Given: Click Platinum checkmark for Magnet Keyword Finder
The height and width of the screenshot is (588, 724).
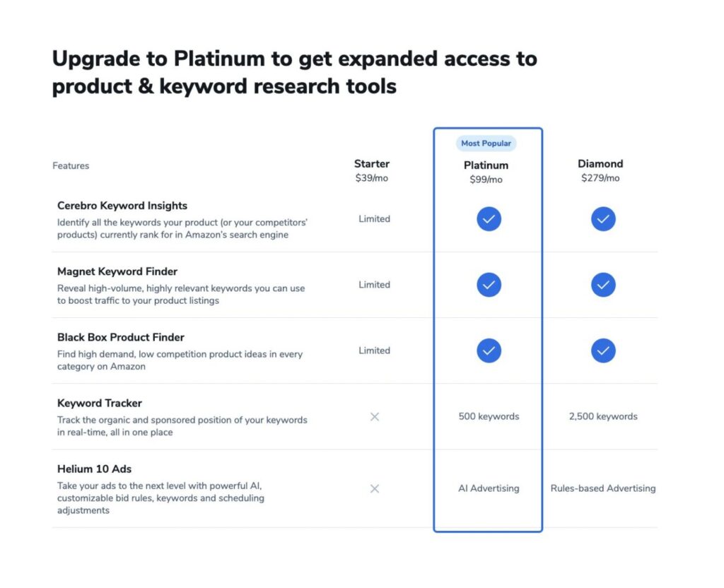Looking at the screenshot, I should (x=489, y=285).
